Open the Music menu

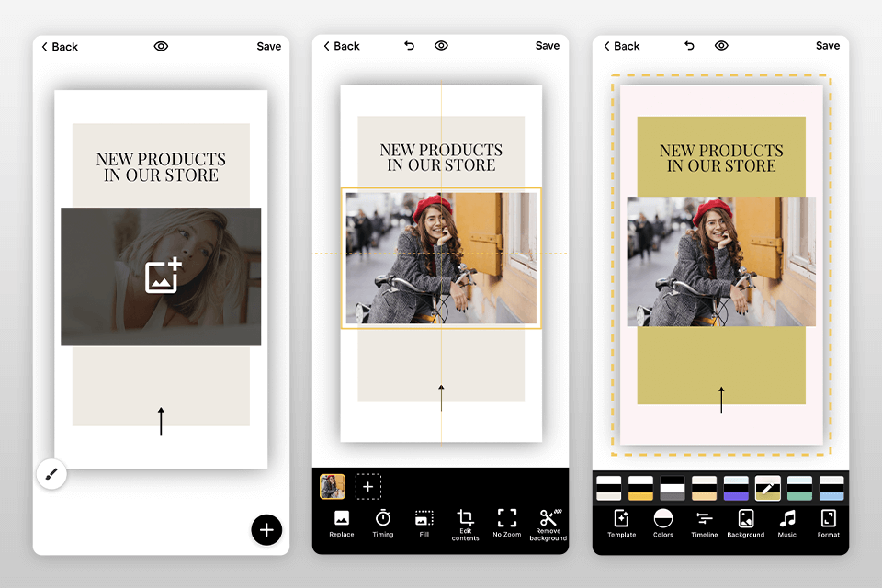787,524
